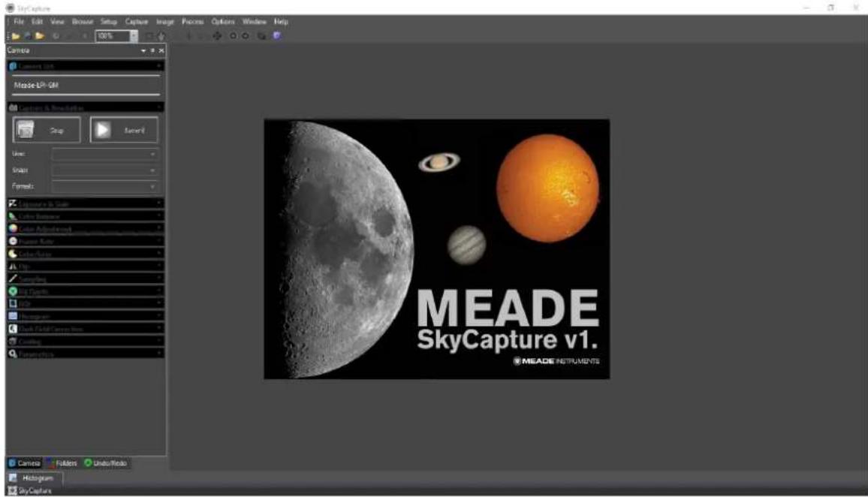Open the Snap resolution dropdown

[x=106, y=170]
